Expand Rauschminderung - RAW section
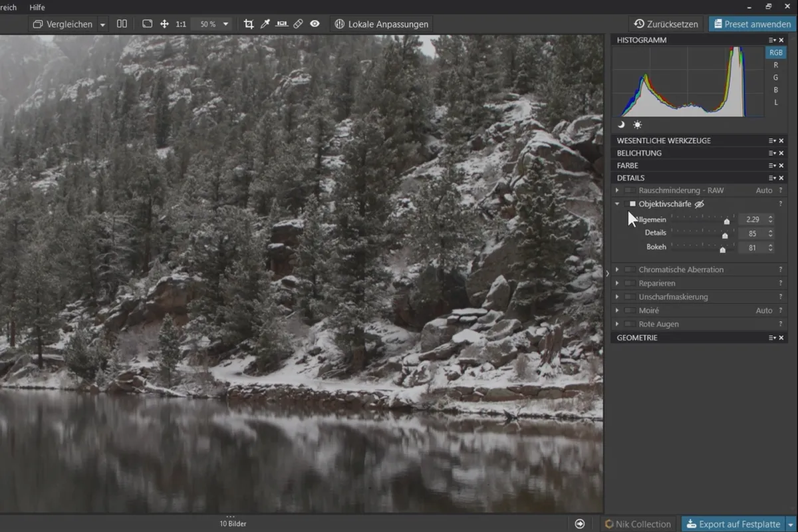This screenshot has width=798, height=532. [617, 190]
